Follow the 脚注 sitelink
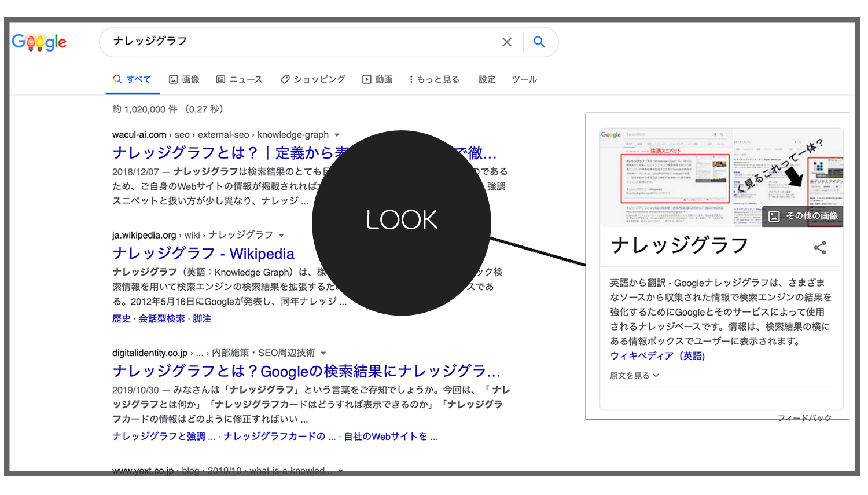This screenshot has height=495, width=868. (x=202, y=319)
